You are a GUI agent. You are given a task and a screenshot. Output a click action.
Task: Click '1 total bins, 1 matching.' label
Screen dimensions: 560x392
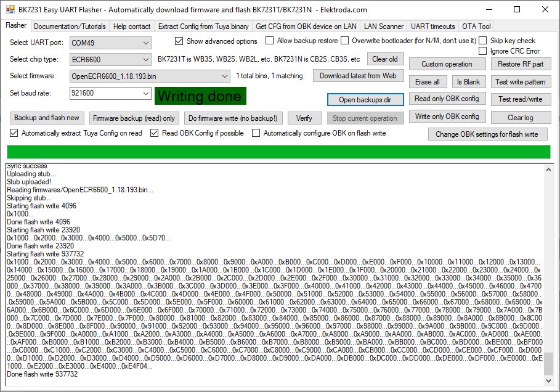270,76
